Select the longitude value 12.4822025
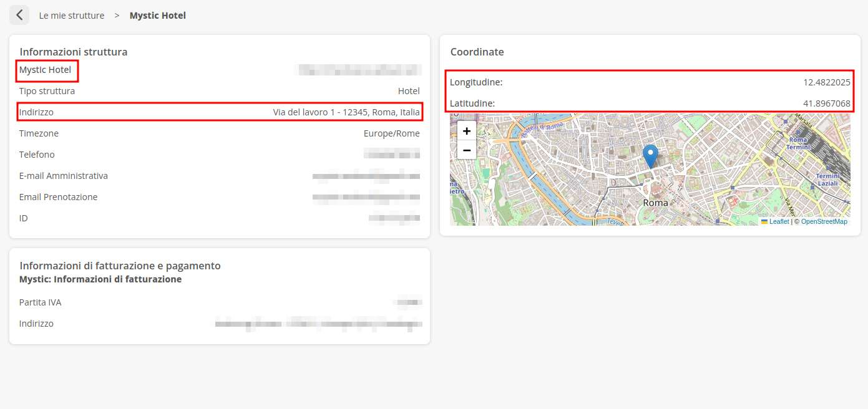The height and width of the screenshot is (409, 868). tap(827, 82)
